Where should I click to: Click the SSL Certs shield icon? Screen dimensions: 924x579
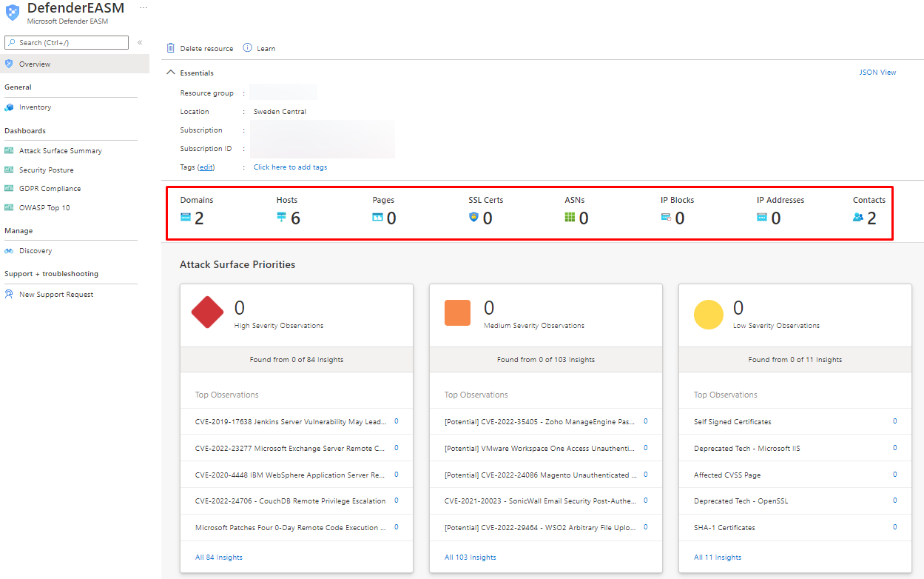(473, 218)
